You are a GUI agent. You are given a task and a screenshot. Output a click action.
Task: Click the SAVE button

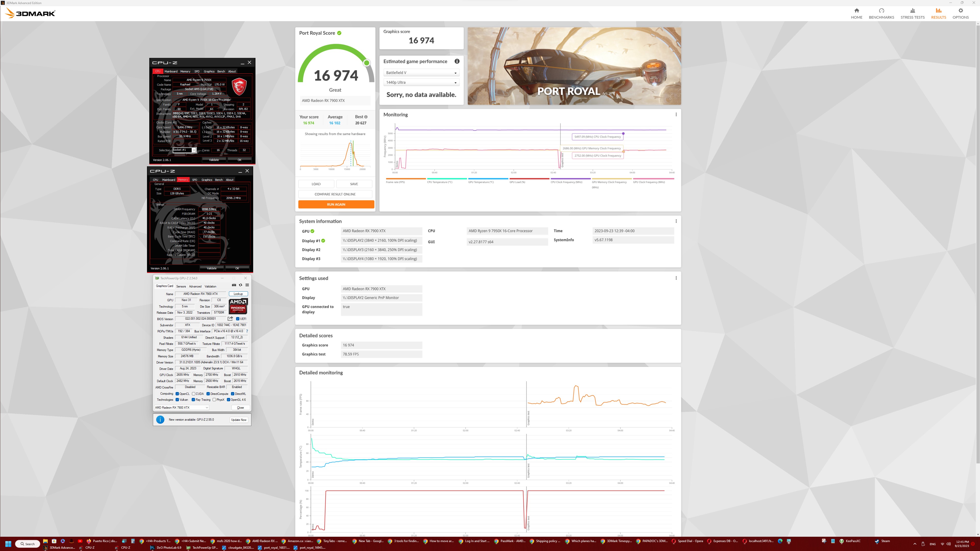point(354,184)
